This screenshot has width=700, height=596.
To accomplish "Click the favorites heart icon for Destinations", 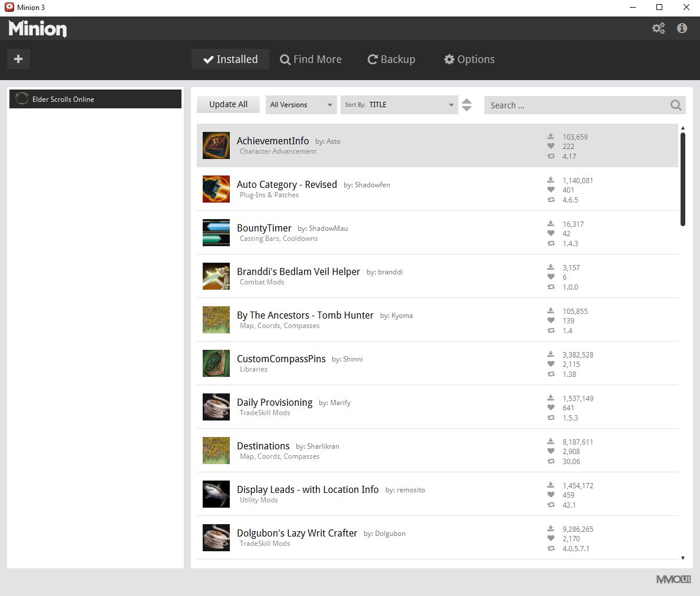I will (x=551, y=451).
